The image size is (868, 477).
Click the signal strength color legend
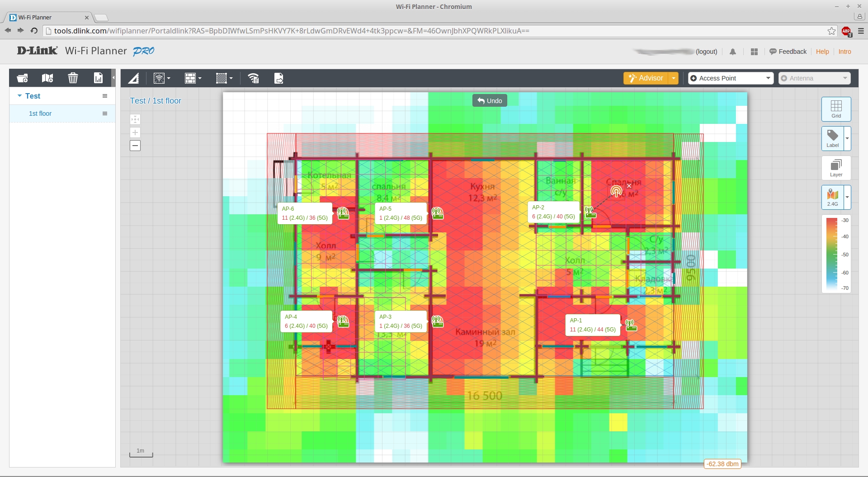836,254
